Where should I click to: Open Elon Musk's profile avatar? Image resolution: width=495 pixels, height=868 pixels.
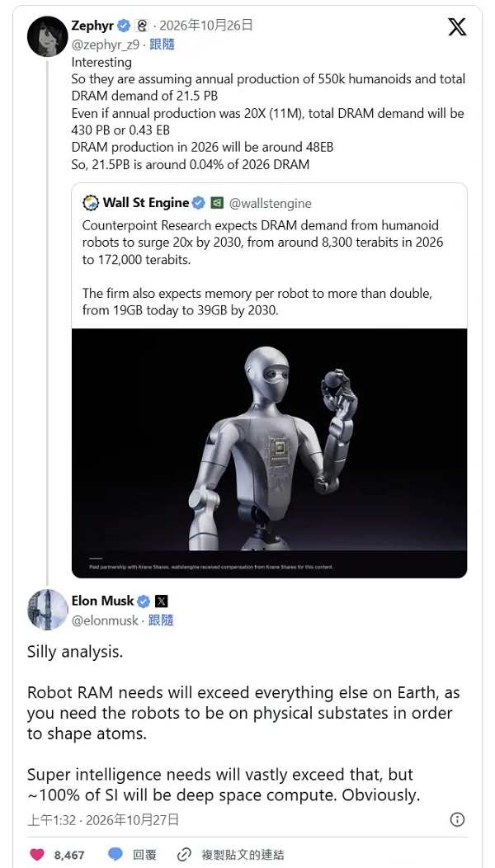[x=48, y=610]
